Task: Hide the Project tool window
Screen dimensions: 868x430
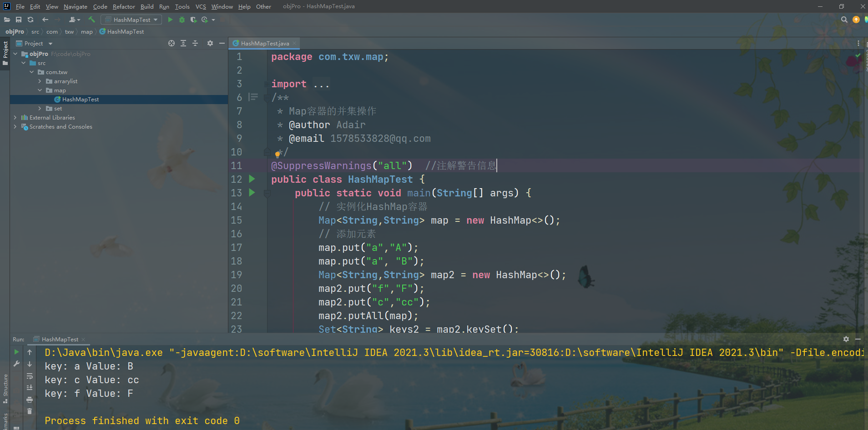Action: [x=222, y=43]
